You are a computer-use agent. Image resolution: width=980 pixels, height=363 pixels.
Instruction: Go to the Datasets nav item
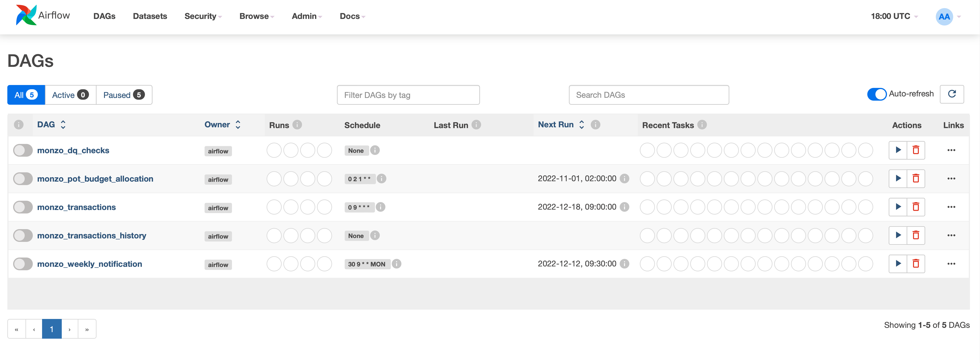click(x=150, y=16)
